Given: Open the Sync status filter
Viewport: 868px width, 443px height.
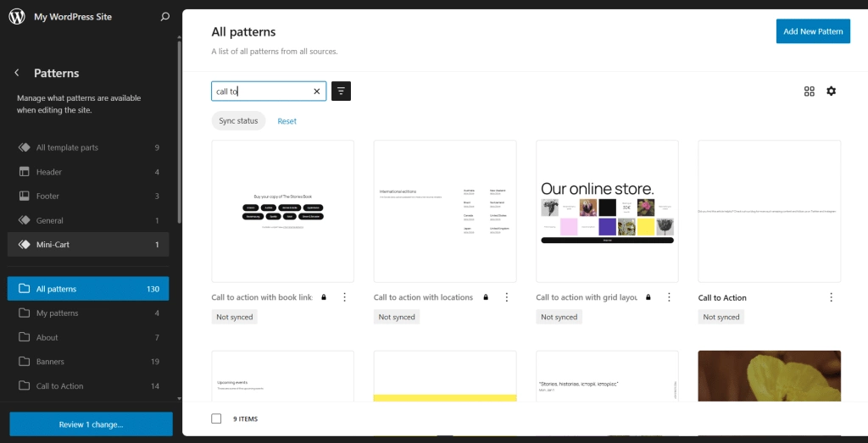Looking at the screenshot, I should (x=238, y=121).
